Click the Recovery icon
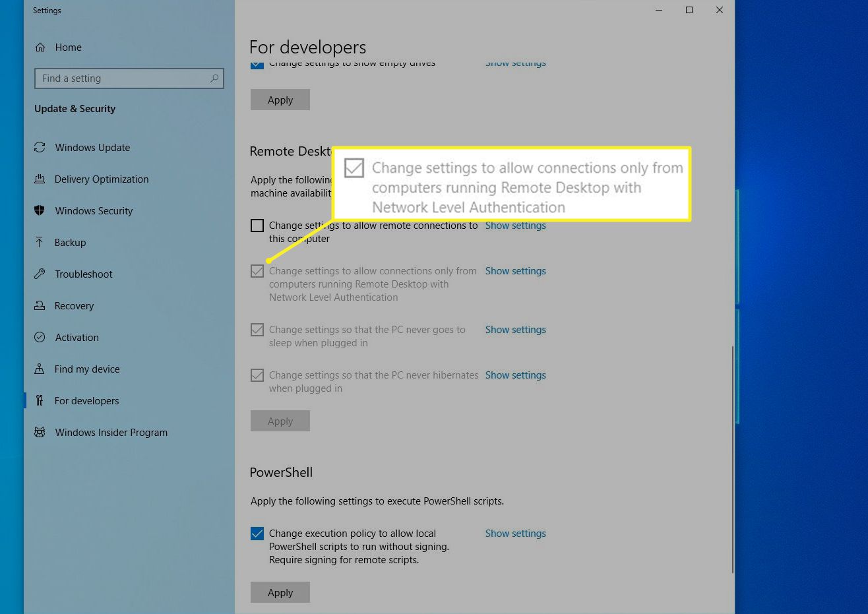Screen dimensions: 868x614 (x=40, y=306)
